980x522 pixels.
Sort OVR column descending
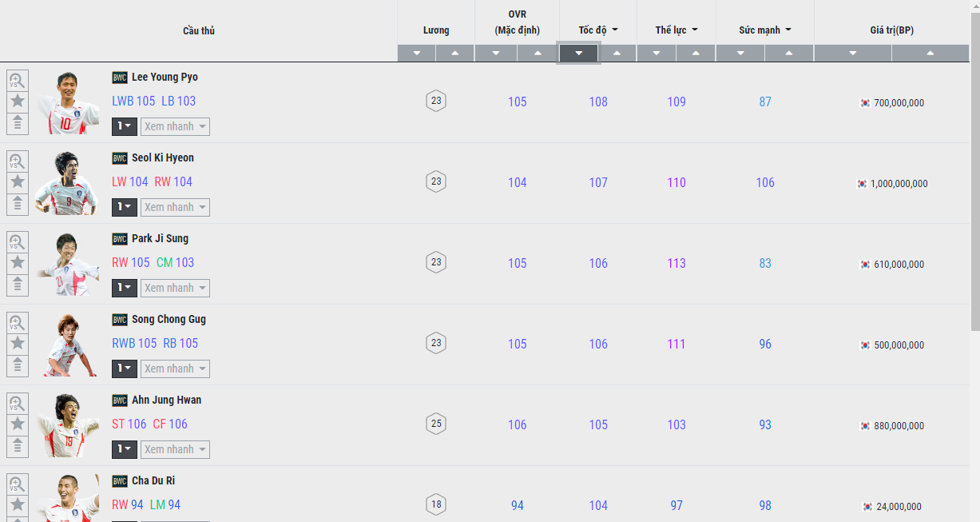point(496,54)
